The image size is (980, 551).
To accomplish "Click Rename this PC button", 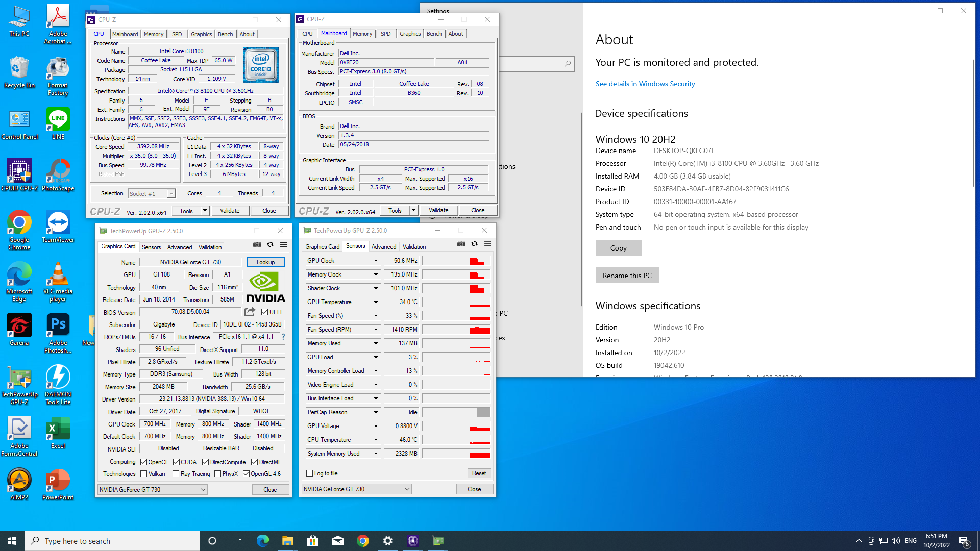I will 627,275.
